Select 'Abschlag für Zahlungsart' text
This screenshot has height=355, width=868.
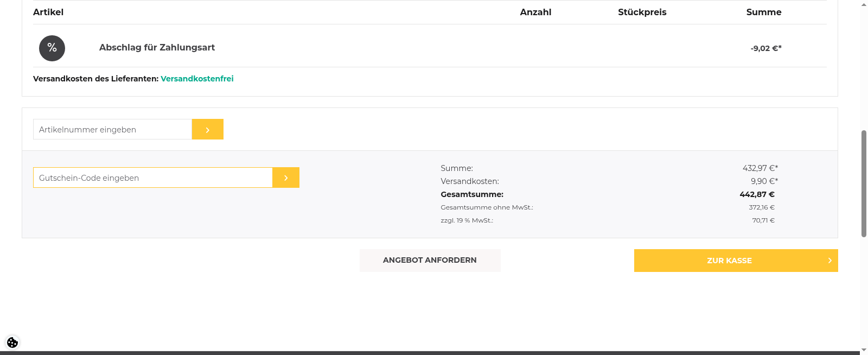pos(157,48)
